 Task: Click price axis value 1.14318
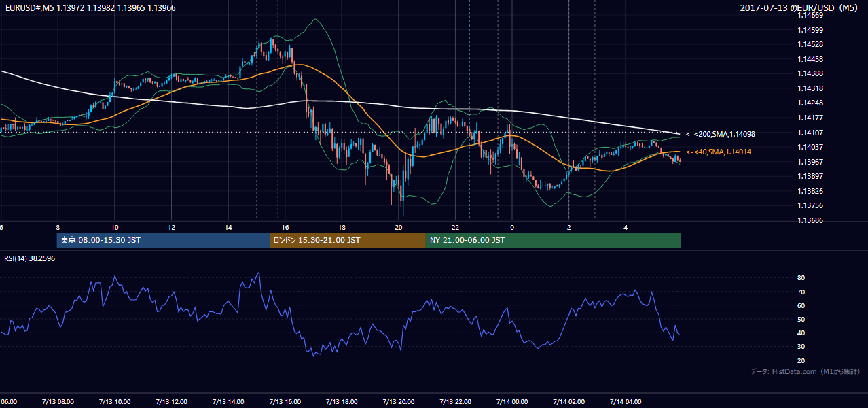[810, 88]
